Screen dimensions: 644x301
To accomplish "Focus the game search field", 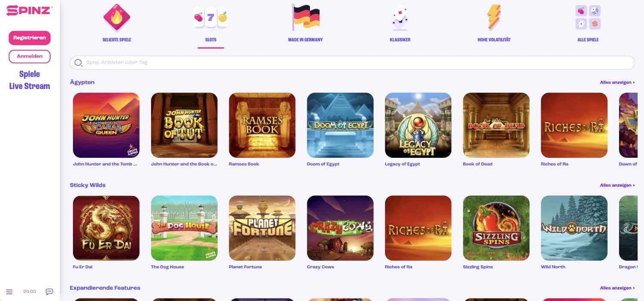I will click(352, 62).
